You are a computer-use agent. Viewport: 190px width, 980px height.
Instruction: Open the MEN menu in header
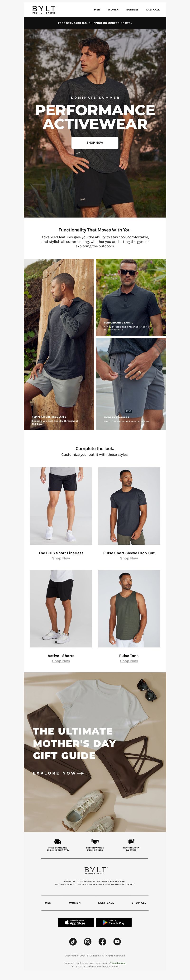[x=97, y=10]
